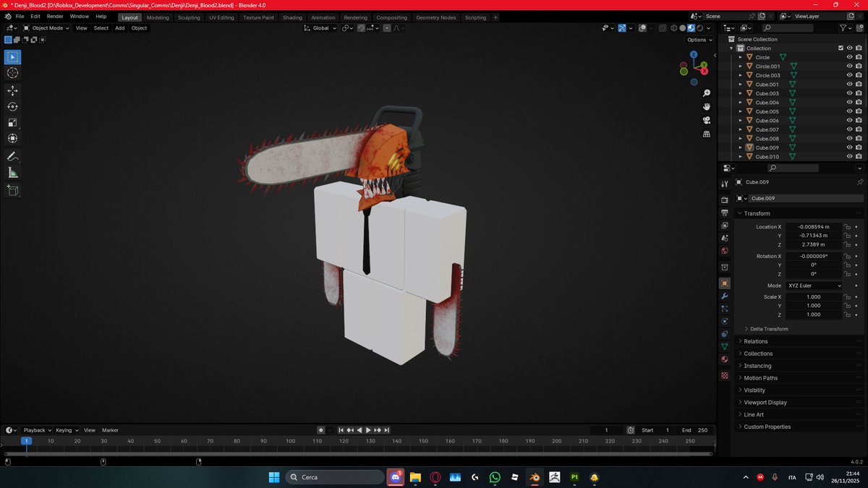This screenshot has width=868, height=488.
Task: Open the Tool properties tab
Action: (725, 184)
